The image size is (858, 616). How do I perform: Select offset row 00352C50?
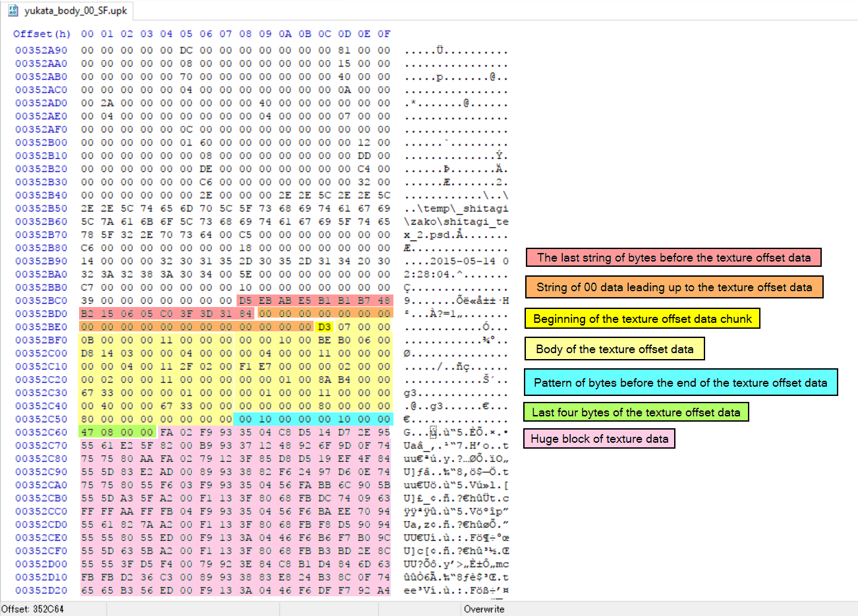pyautogui.click(x=42, y=419)
